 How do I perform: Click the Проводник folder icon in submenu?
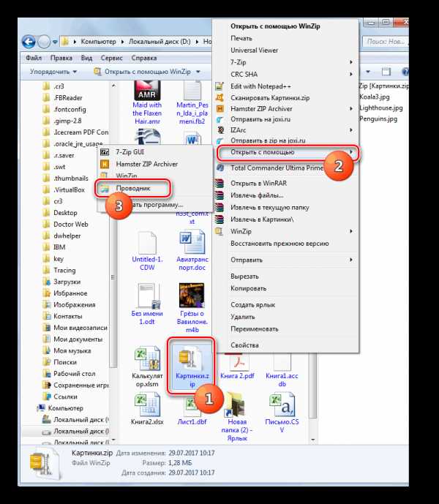[x=105, y=189]
